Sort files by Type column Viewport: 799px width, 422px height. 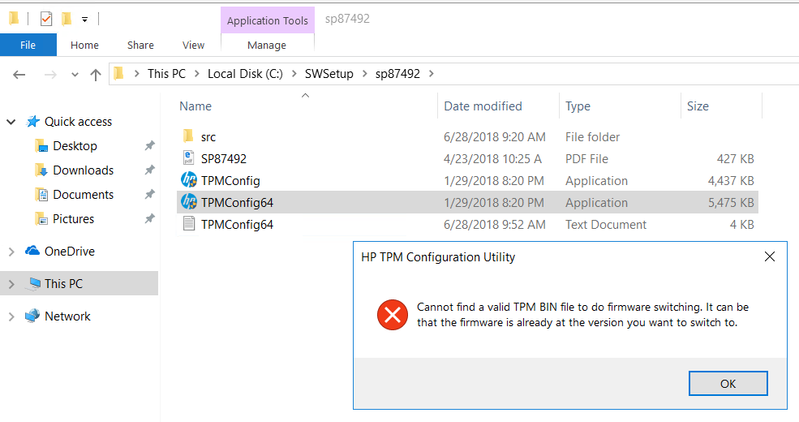point(578,106)
